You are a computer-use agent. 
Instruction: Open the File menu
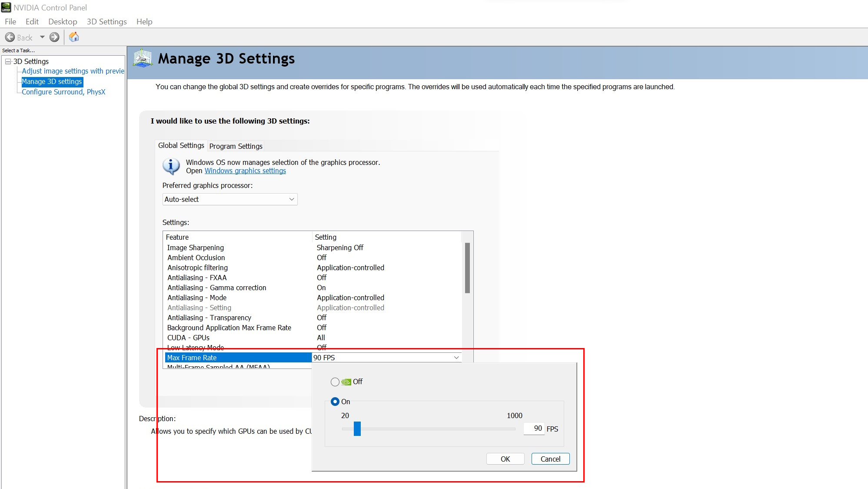tap(10, 22)
